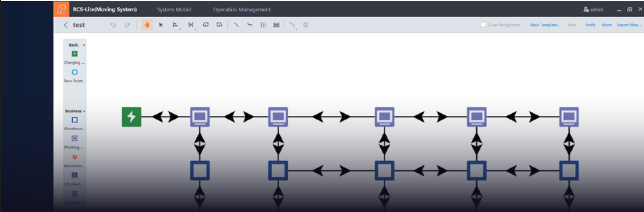Click the trash delete icon
Screen dimensions: 644x212
pyautogui.click(x=305, y=25)
